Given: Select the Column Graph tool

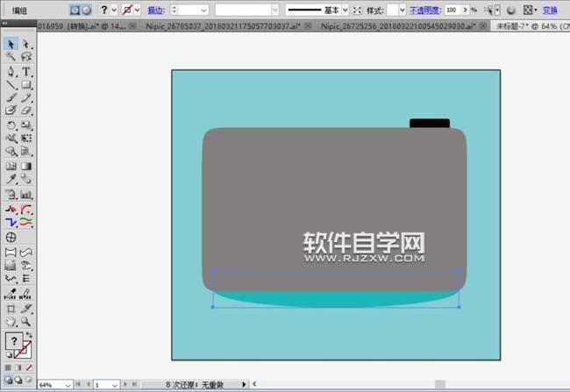Looking at the screenshot, I should [25, 195].
